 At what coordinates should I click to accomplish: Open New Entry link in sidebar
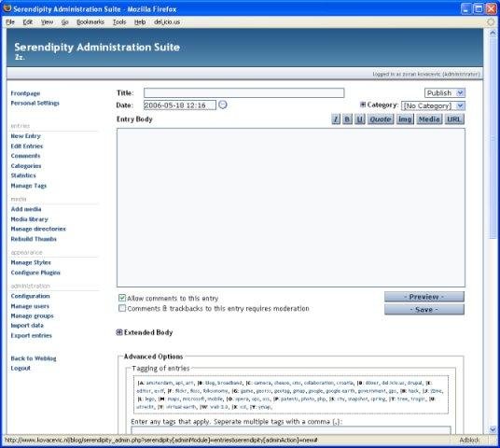(26, 136)
